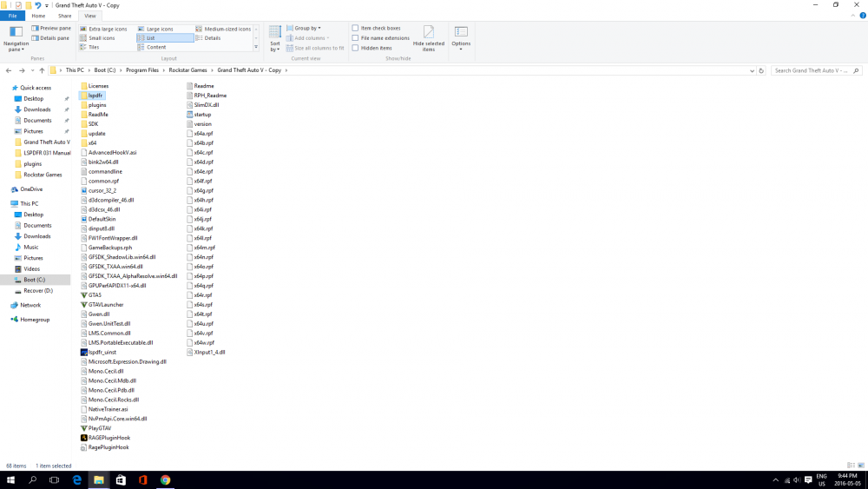Select the View ribbon tab

(x=89, y=16)
